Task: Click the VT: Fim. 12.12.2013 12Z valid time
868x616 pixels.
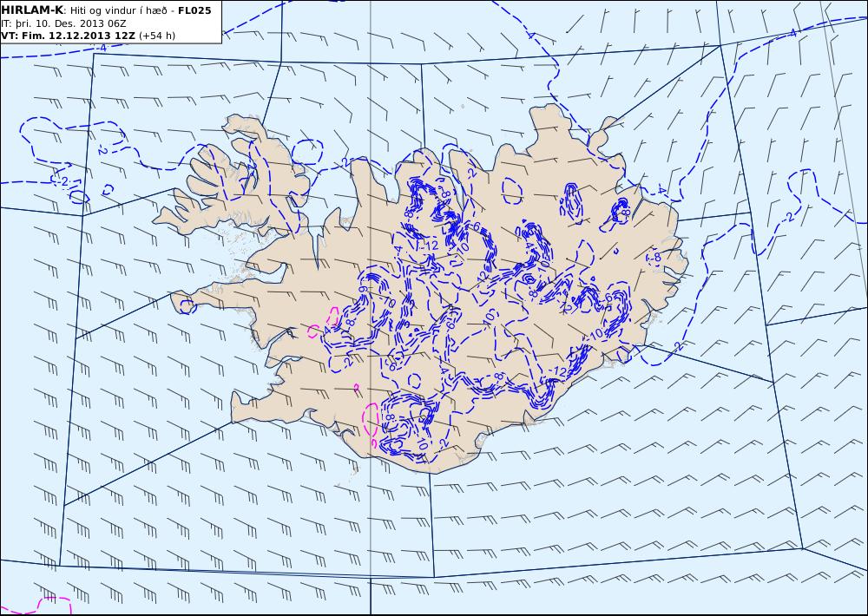Action: 68,36
